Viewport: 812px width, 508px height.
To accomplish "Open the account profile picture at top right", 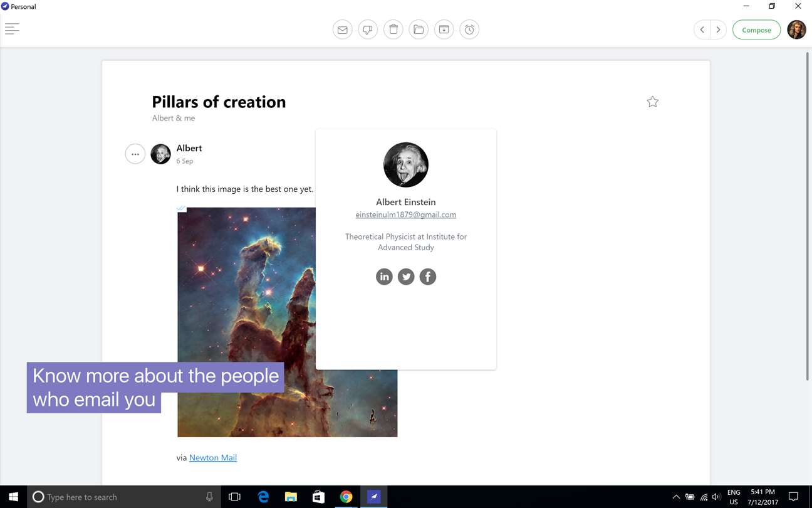I will [x=796, y=29].
